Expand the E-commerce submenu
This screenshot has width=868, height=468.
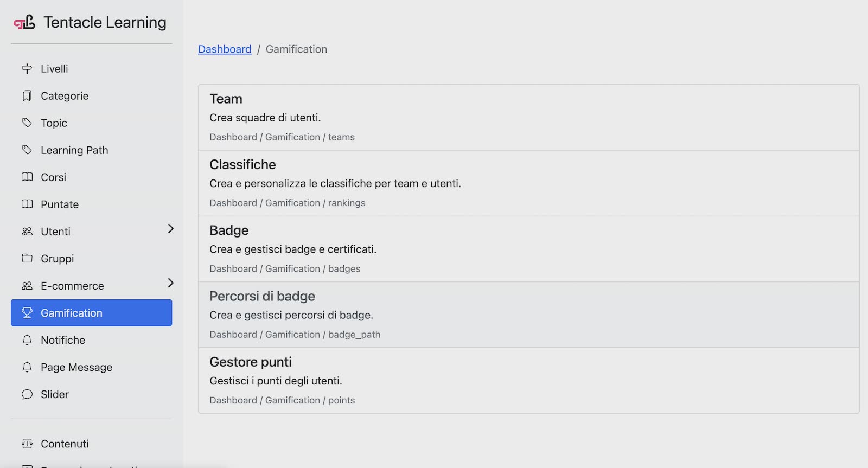coord(170,283)
